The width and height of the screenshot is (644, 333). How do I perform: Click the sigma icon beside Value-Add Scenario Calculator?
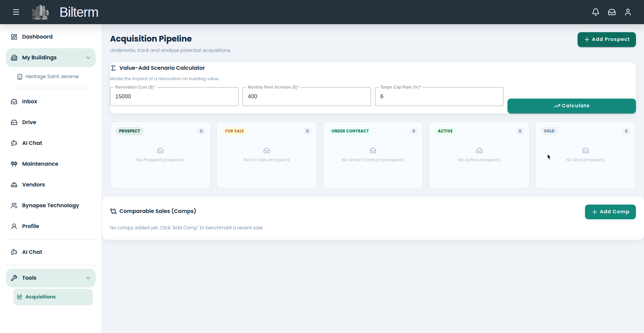pyautogui.click(x=113, y=68)
